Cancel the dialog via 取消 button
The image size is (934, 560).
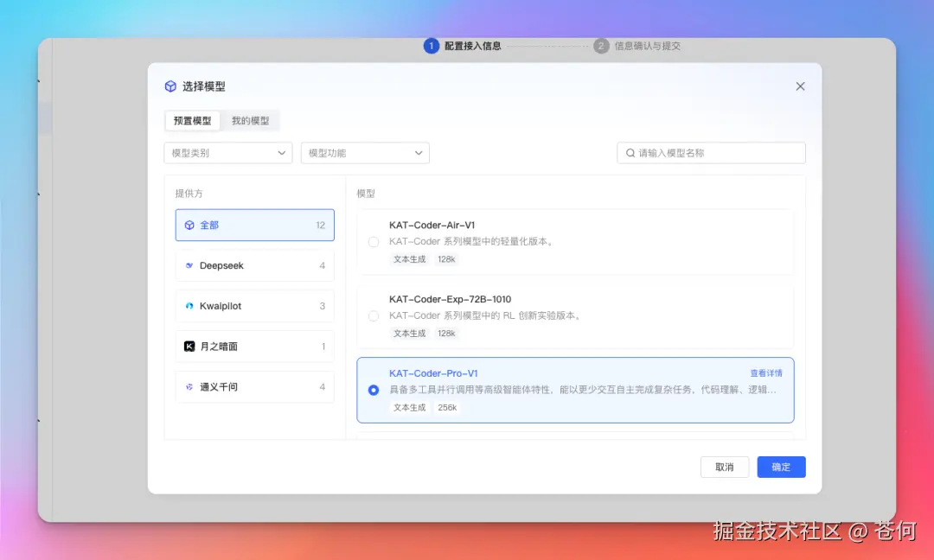[725, 467]
